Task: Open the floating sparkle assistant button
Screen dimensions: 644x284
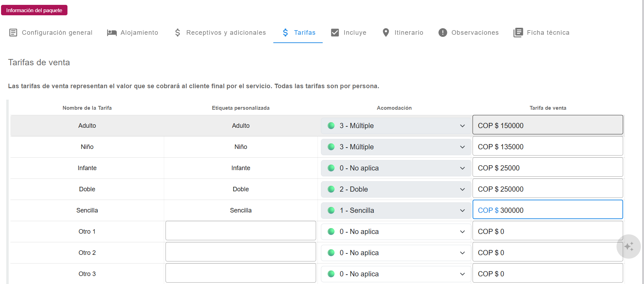Action: point(628,247)
